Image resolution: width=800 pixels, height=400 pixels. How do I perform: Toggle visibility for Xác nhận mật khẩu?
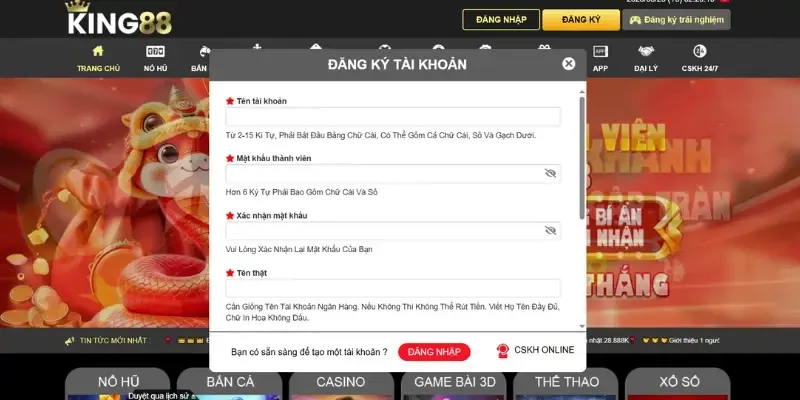pos(550,231)
